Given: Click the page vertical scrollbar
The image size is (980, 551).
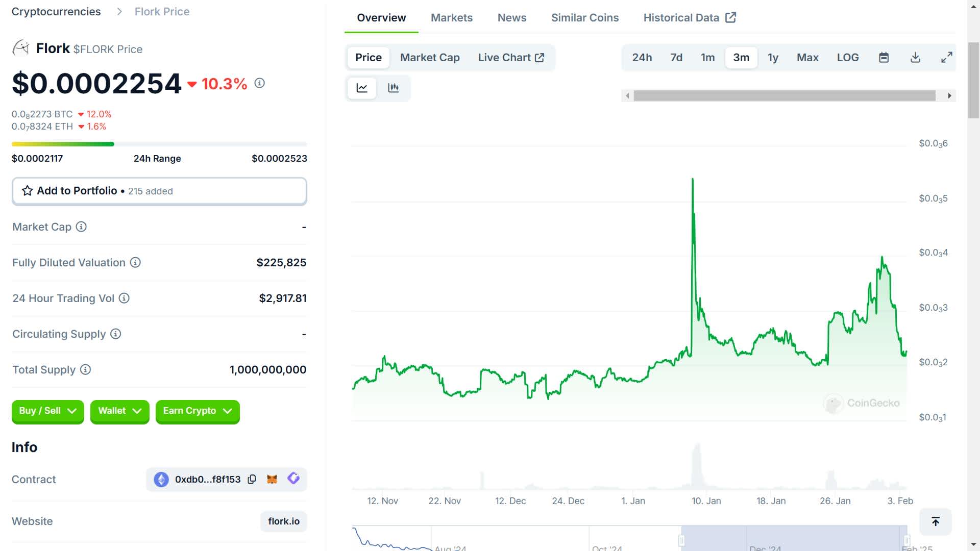Looking at the screenshot, I should click(x=973, y=81).
